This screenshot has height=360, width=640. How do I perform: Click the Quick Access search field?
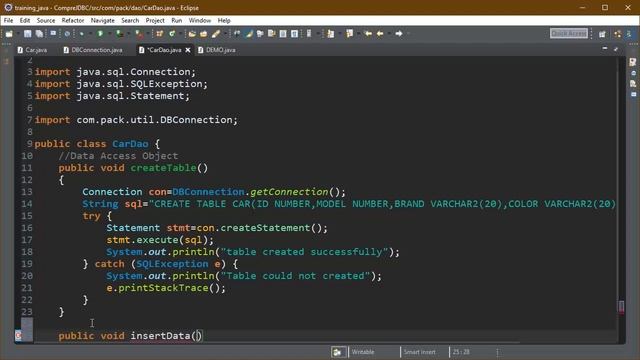point(569,33)
